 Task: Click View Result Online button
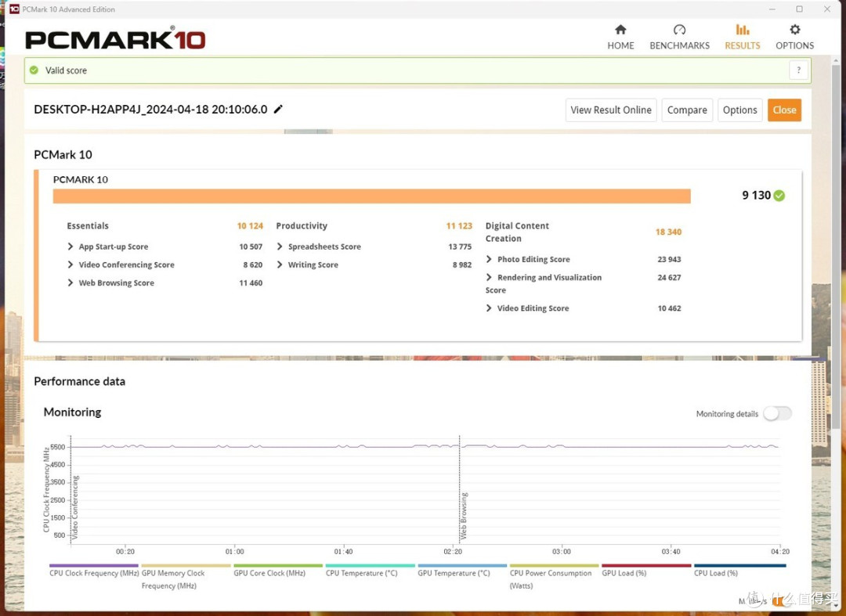coord(611,110)
